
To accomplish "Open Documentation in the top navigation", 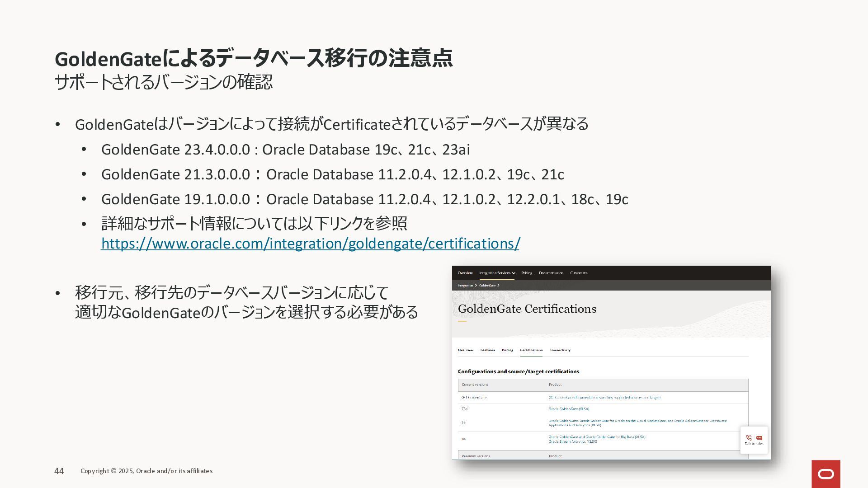I will pos(551,273).
